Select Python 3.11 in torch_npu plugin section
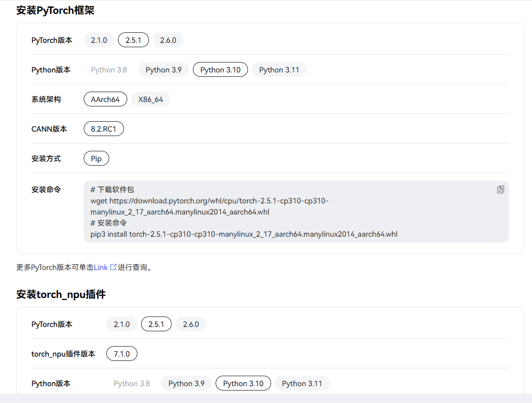This screenshot has width=532, height=403. 302,384
